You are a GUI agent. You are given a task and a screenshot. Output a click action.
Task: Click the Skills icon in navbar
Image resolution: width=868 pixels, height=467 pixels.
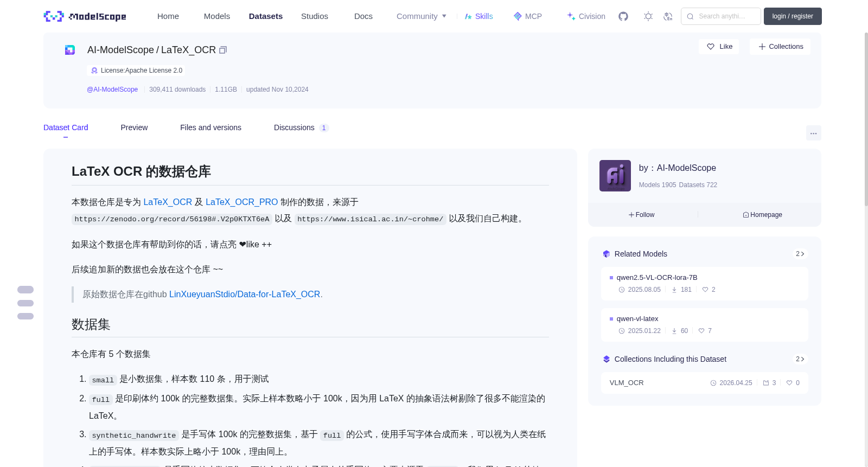(x=468, y=16)
